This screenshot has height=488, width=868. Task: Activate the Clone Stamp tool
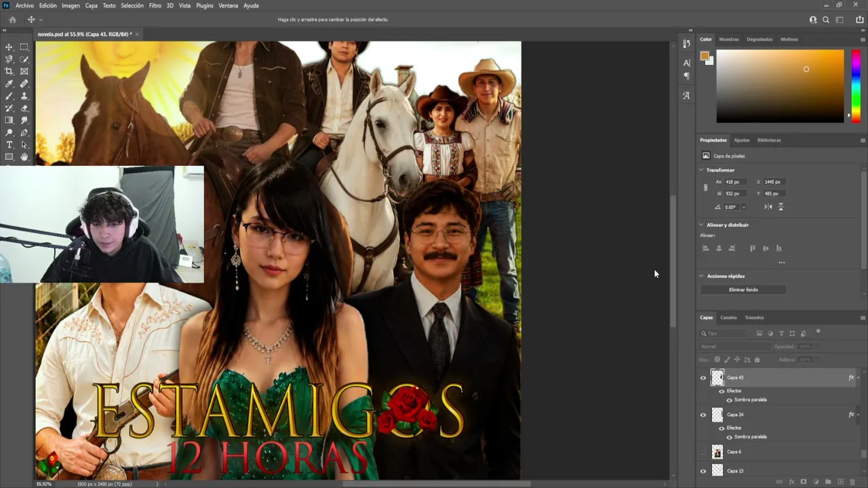(x=24, y=96)
